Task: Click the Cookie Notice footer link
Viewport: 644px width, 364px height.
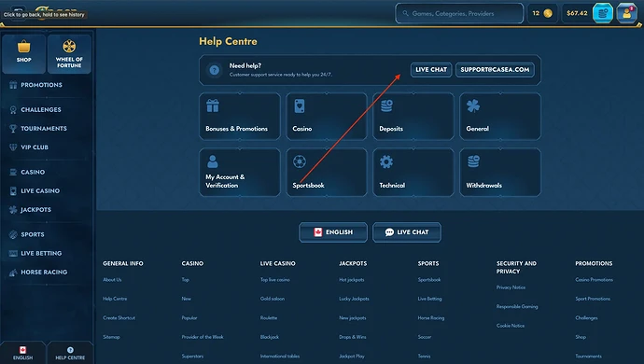Action: click(x=511, y=326)
